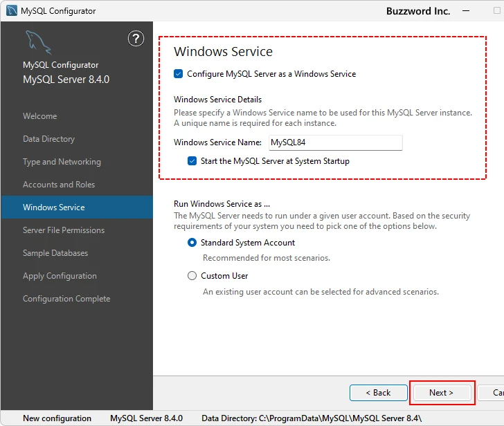
Task: Click the Next button
Action: [x=442, y=393]
